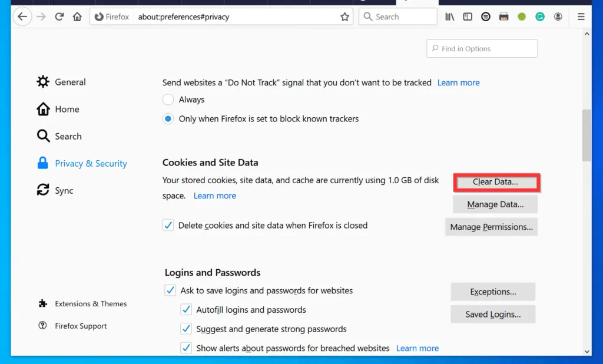Click the browser back arrow button
603x364 pixels.
coord(22,16)
